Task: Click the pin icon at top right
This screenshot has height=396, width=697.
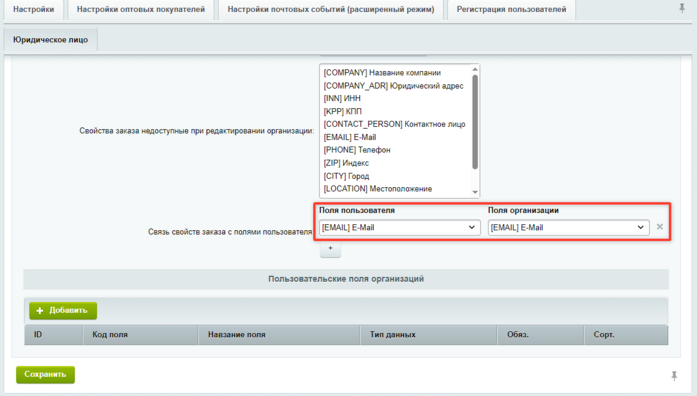Action: tap(682, 8)
